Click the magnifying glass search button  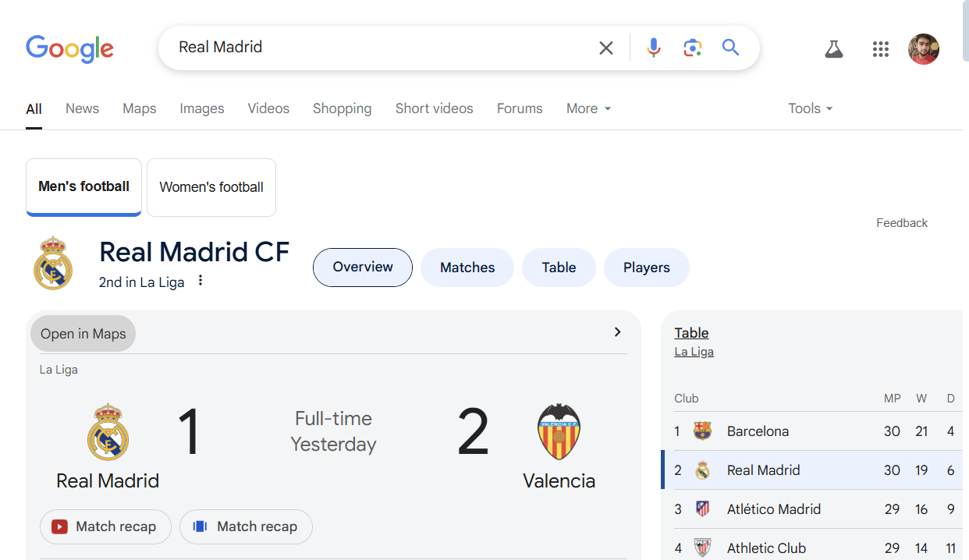(730, 48)
